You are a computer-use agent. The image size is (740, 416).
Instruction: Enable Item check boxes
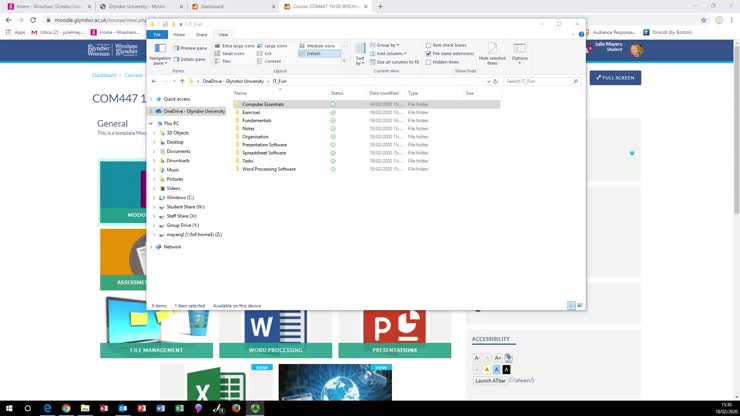coord(429,45)
